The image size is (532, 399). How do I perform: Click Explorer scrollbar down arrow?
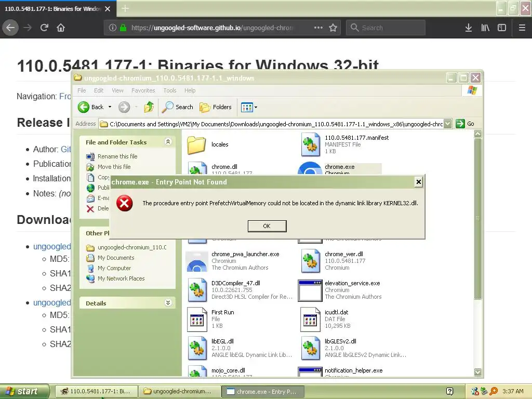pos(478,372)
